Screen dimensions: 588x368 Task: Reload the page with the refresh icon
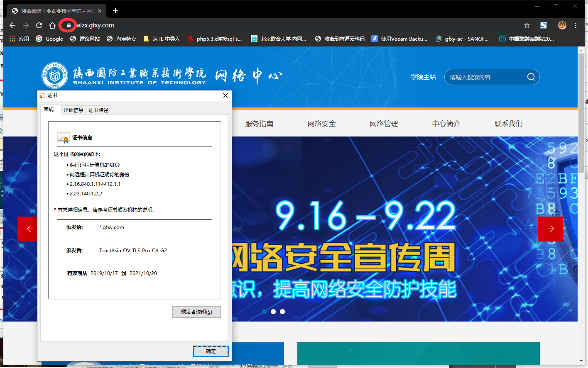tap(39, 25)
